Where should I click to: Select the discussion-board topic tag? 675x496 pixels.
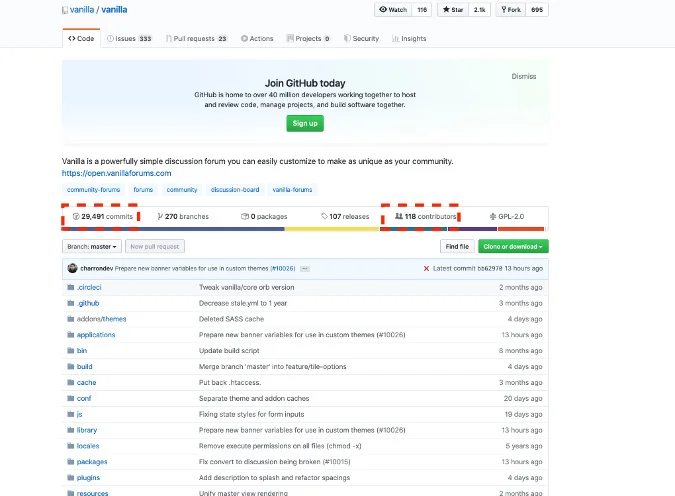pos(235,189)
